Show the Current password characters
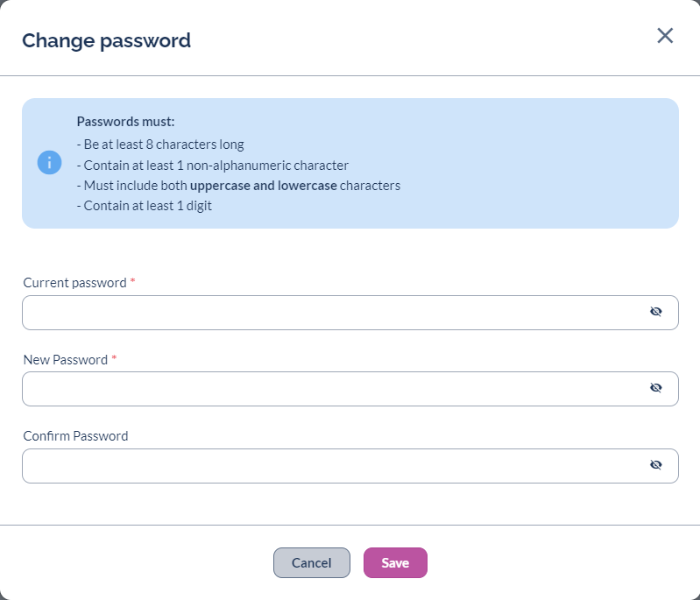 (x=655, y=312)
